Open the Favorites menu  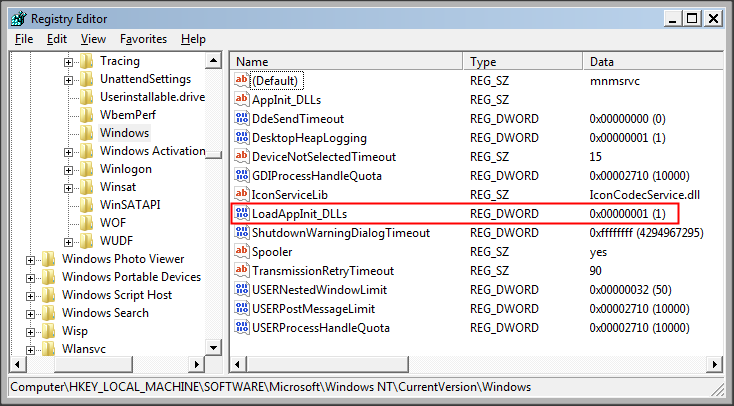pyautogui.click(x=143, y=39)
